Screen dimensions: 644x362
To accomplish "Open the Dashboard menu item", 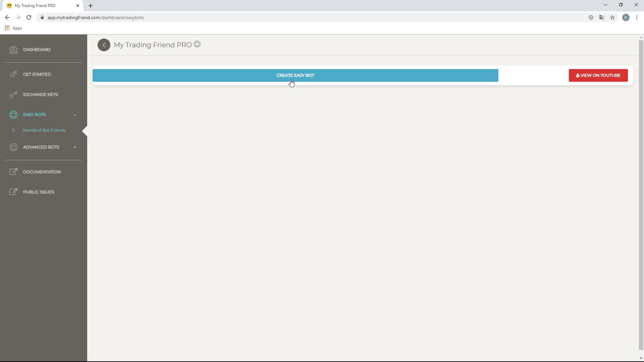I will tap(37, 50).
